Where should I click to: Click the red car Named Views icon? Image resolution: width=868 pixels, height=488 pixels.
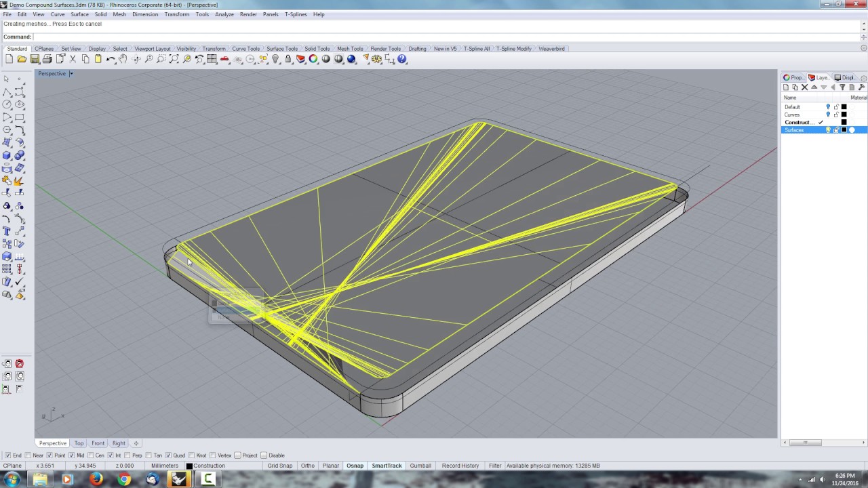point(225,60)
